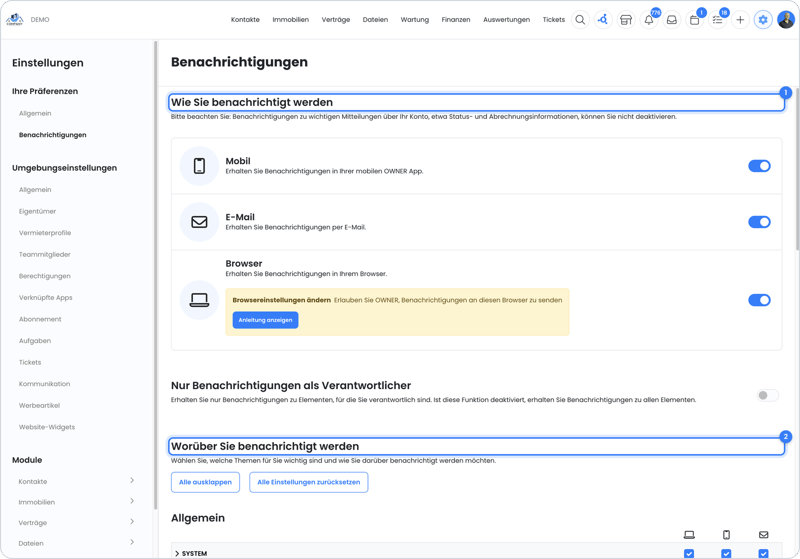Image resolution: width=800 pixels, height=559 pixels.
Task: Open Verträge in top navigation
Action: (x=336, y=20)
